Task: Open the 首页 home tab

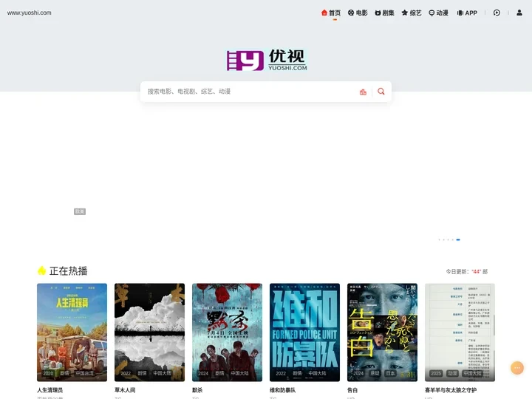Action: click(x=331, y=13)
